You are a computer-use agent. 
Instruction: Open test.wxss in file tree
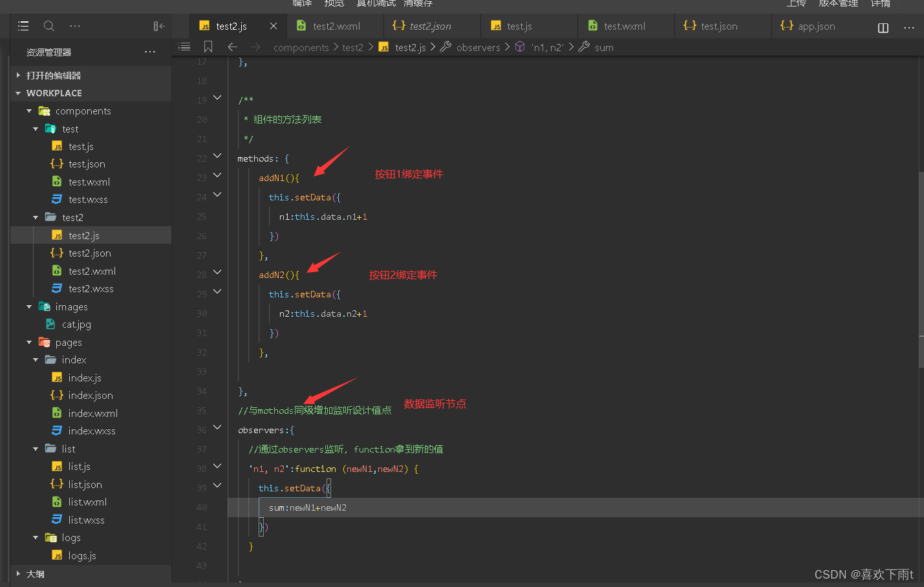[91, 200]
